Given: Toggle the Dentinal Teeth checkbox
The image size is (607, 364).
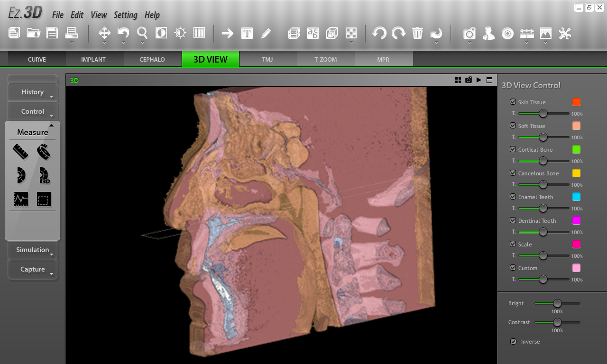Looking at the screenshot, I should point(513,220).
